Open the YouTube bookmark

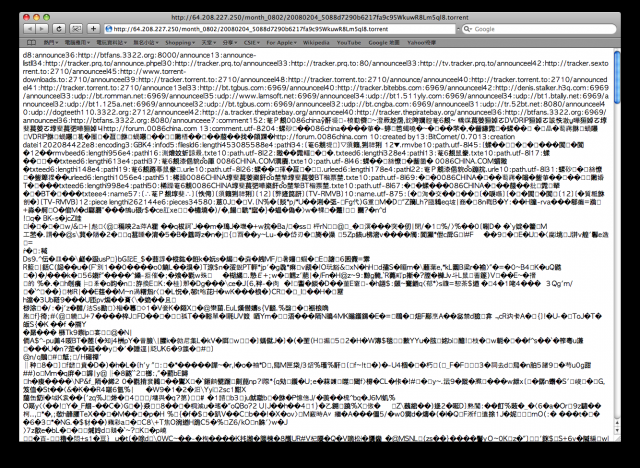[349, 42]
